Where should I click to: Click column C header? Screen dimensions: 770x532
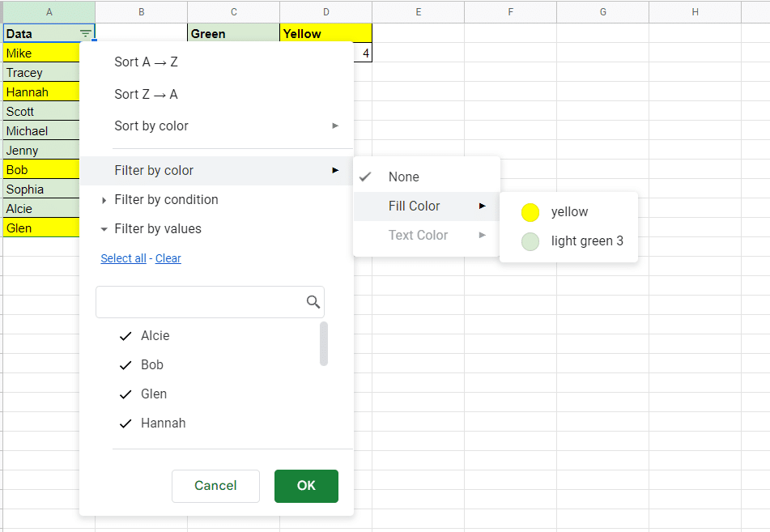pos(234,12)
